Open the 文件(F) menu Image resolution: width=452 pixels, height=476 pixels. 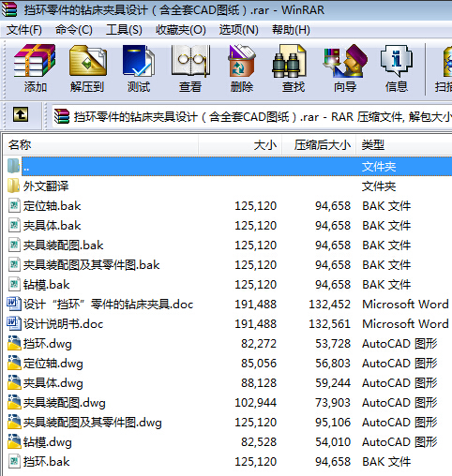24,30
